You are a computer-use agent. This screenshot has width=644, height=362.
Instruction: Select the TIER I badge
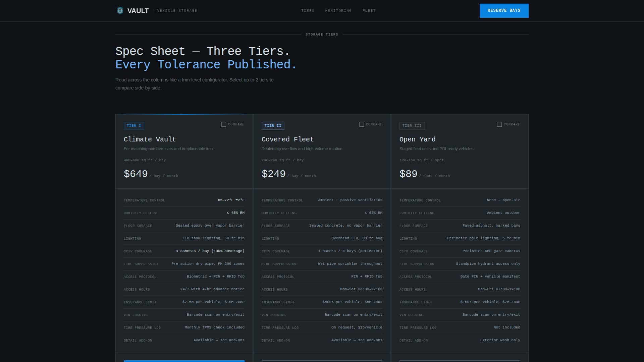click(134, 126)
